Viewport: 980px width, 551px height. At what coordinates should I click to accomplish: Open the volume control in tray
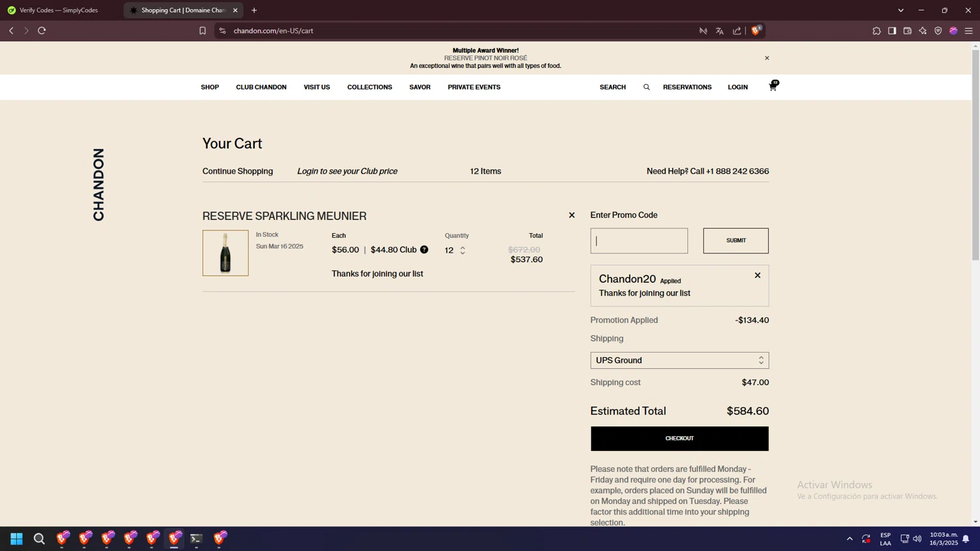tap(917, 539)
